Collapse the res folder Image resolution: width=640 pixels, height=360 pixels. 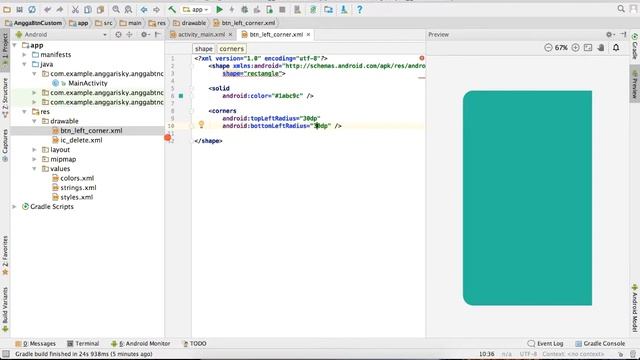[x=24, y=111]
